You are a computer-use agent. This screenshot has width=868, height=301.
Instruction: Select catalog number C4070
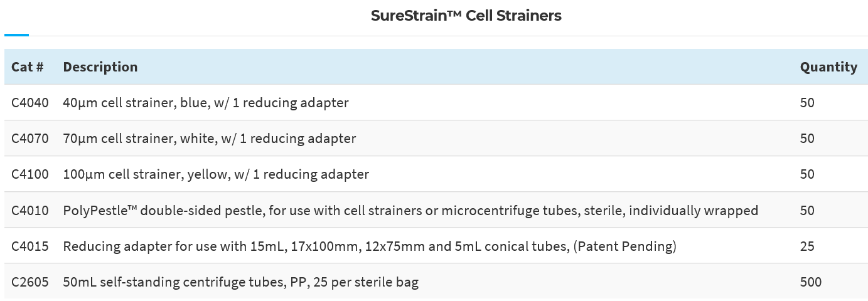coord(29,139)
